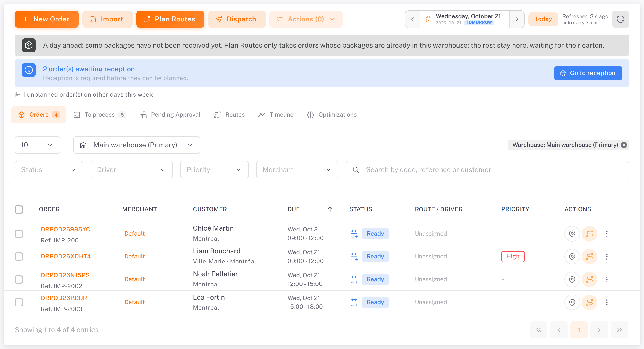
Task: Click the New Order button
Action: pyautogui.click(x=46, y=19)
